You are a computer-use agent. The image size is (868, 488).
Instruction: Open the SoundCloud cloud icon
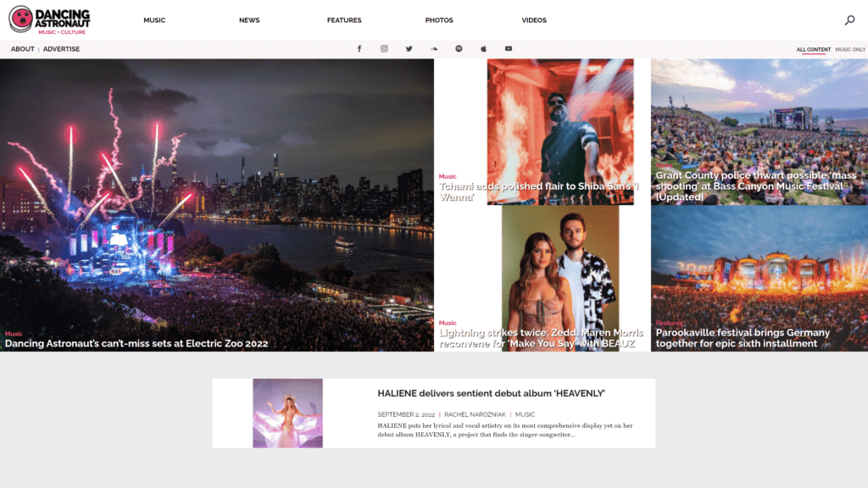pos(434,48)
